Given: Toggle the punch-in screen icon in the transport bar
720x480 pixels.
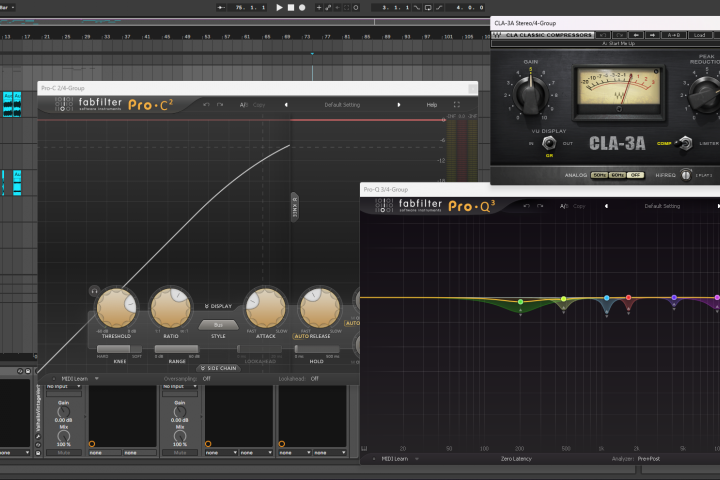Looking at the screenshot, I should pos(428,7).
